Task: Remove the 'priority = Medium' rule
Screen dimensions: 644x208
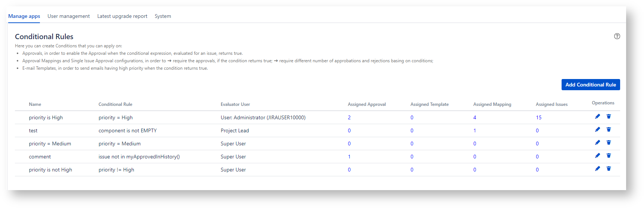Action: [609, 143]
